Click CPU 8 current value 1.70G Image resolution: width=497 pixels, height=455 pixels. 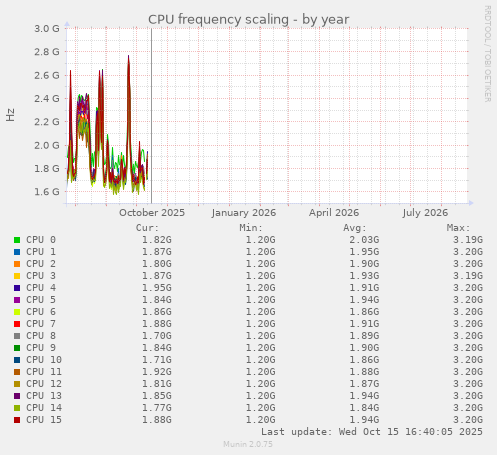pyautogui.click(x=157, y=336)
